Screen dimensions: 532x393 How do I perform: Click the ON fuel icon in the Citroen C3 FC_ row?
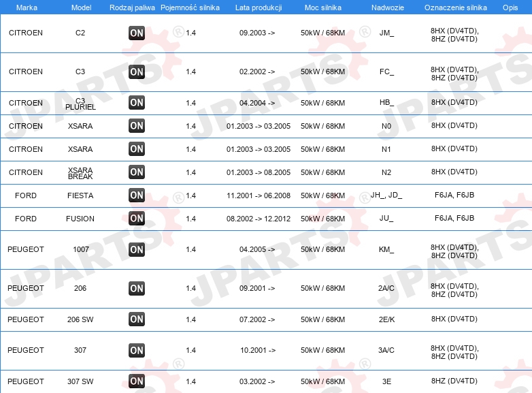click(x=137, y=72)
